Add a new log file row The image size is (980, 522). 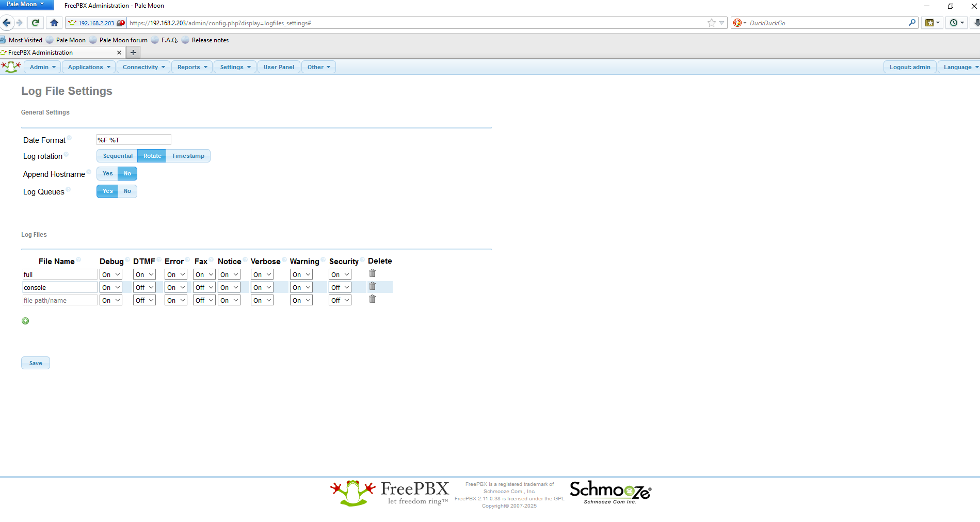click(x=25, y=321)
